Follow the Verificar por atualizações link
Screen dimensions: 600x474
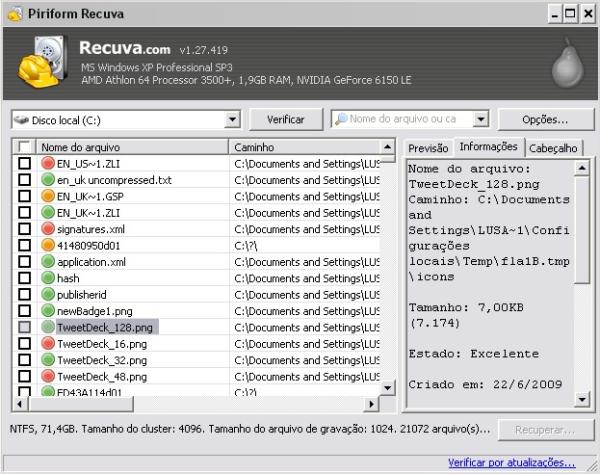511,463
